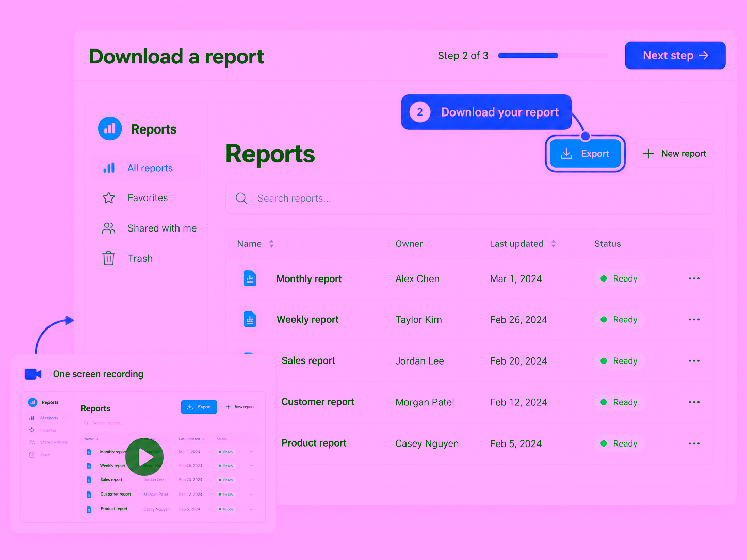747x560 pixels.
Task: Click date Feb 5, 2024
Action: (516, 443)
